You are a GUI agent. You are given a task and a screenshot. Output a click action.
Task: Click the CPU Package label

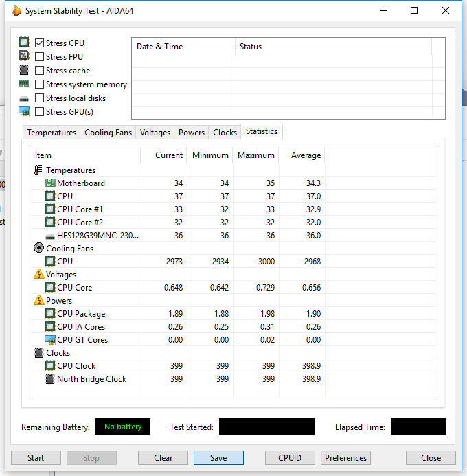point(81,314)
